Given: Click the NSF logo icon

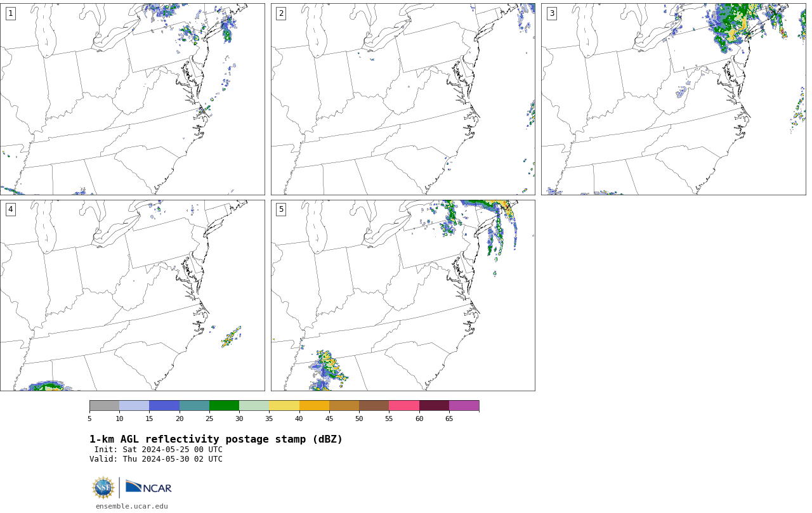Looking at the screenshot, I should point(103,488).
